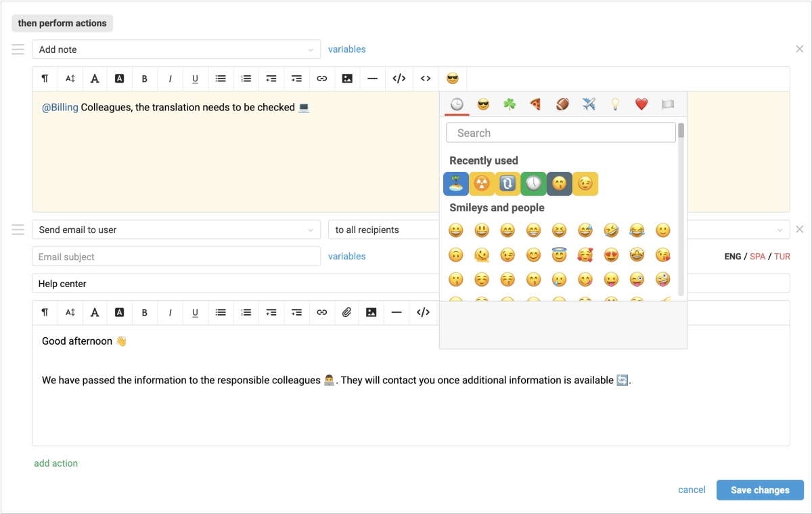Click the attachment paperclip in email toolbar
Viewport: 812px width, 514px height.
(x=346, y=312)
